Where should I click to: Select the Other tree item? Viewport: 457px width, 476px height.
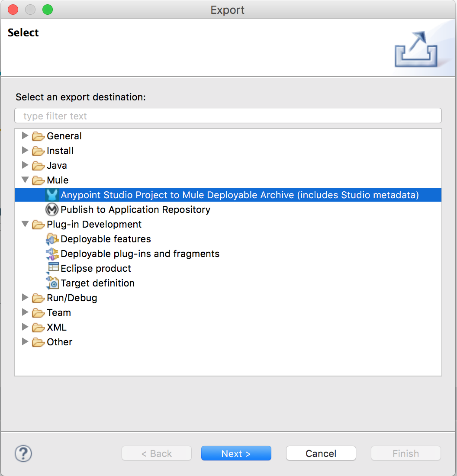[x=59, y=342]
